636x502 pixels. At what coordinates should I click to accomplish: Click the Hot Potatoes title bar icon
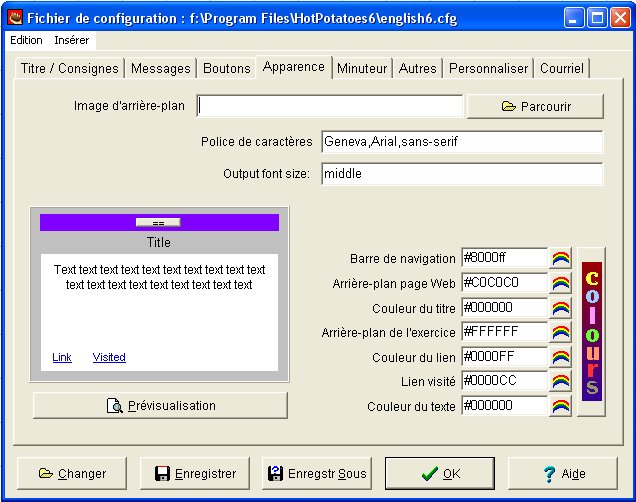pyautogui.click(x=15, y=18)
